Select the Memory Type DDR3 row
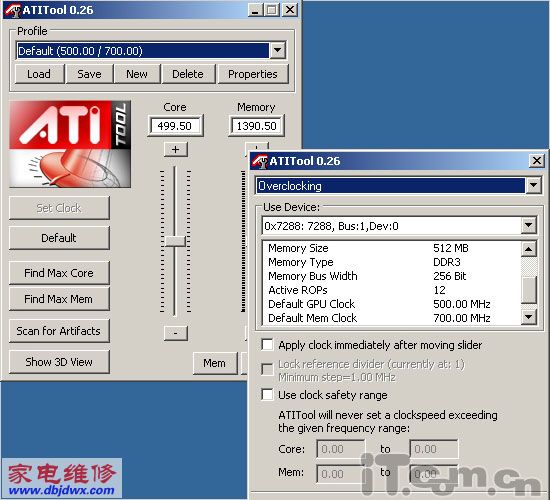This screenshot has height=500, width=550. pyautogui.click(x=392, y=262)
